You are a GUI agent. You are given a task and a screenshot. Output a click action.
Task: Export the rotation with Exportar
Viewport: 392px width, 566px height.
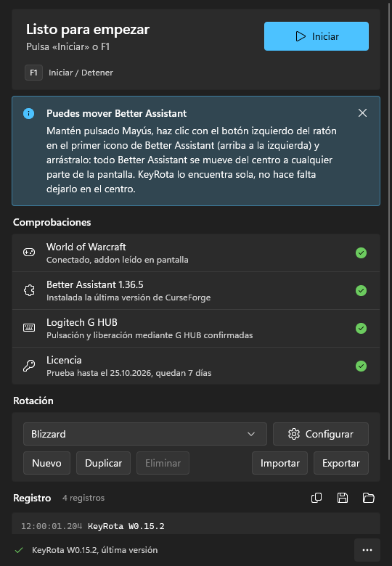point(340,463)
